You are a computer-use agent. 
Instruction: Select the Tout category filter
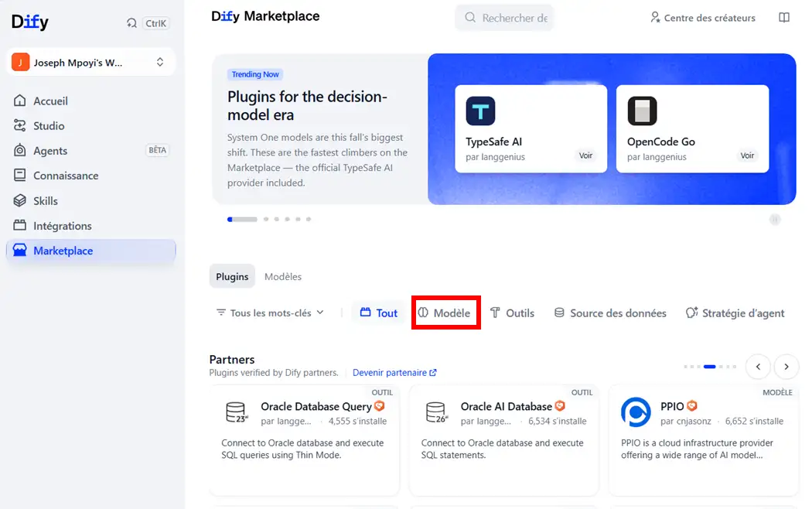click(379, 313)
